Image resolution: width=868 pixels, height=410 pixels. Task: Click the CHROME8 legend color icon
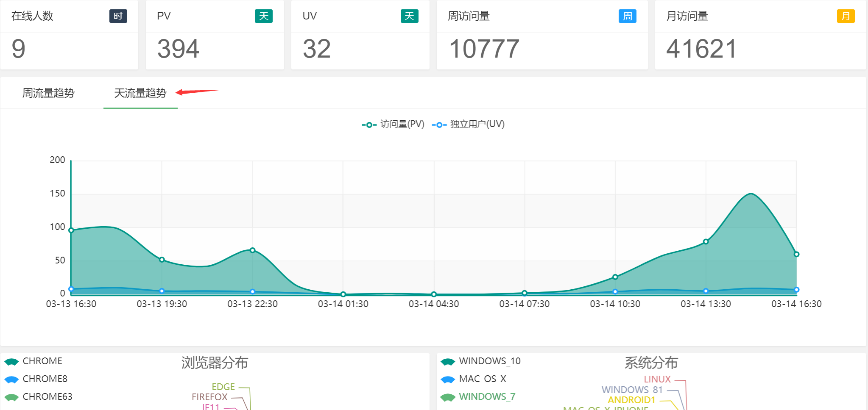(11, 380)
